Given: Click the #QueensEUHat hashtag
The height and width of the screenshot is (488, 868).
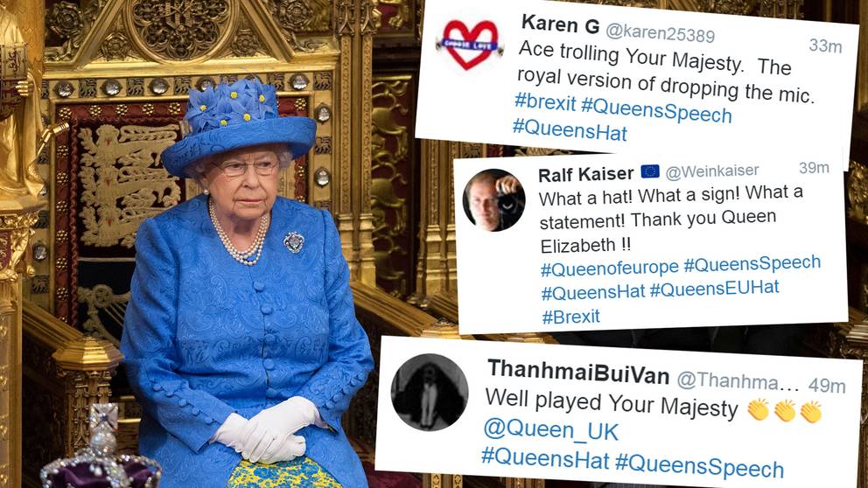Looking at the screenshot, I should pos(714,289).
